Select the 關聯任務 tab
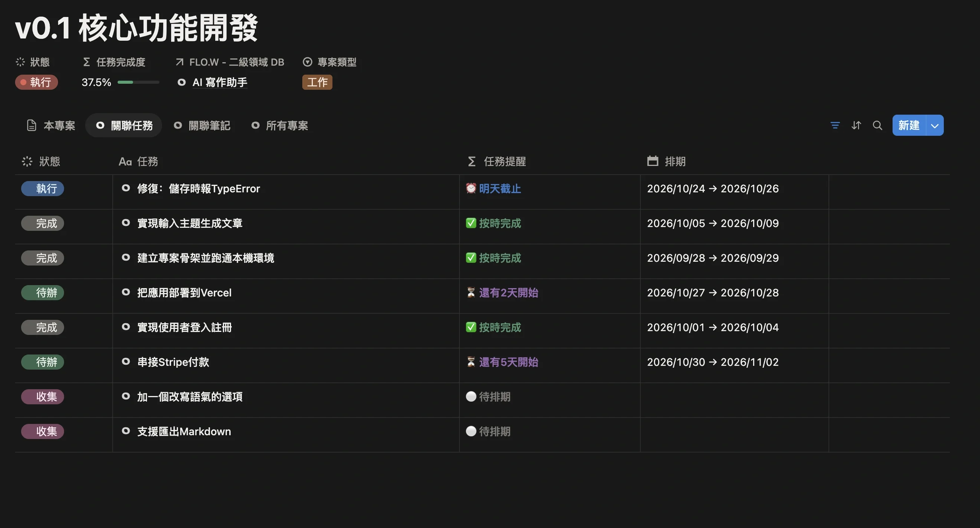This screenshot has width=980, height=528. (x=124, y=125)
